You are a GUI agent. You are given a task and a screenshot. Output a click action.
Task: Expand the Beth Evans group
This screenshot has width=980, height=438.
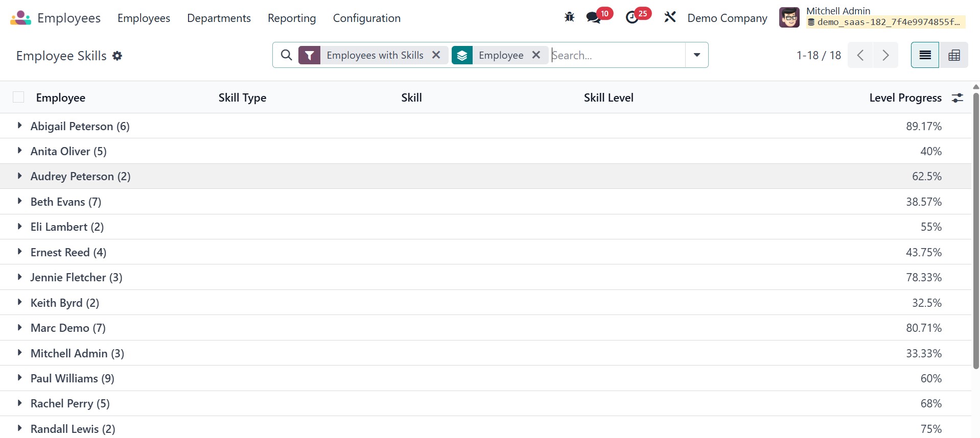[x=19, y=201]
